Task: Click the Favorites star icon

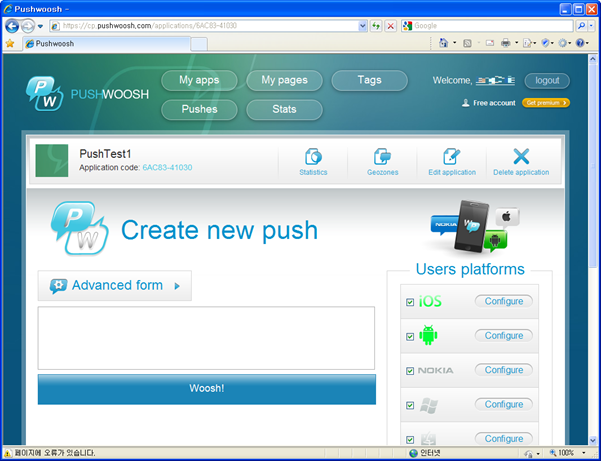Action: [x=10, y=43]
